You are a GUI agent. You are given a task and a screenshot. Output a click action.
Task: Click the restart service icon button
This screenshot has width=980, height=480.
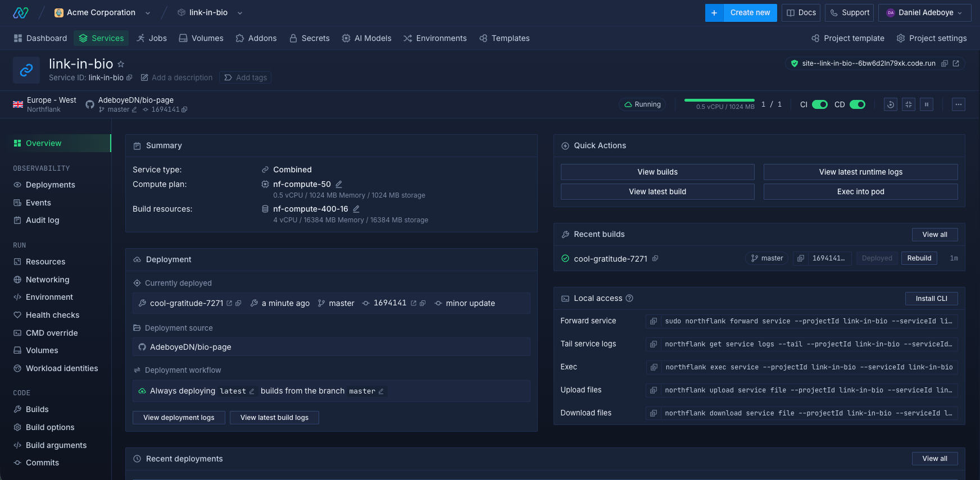(x=890, y=104)
